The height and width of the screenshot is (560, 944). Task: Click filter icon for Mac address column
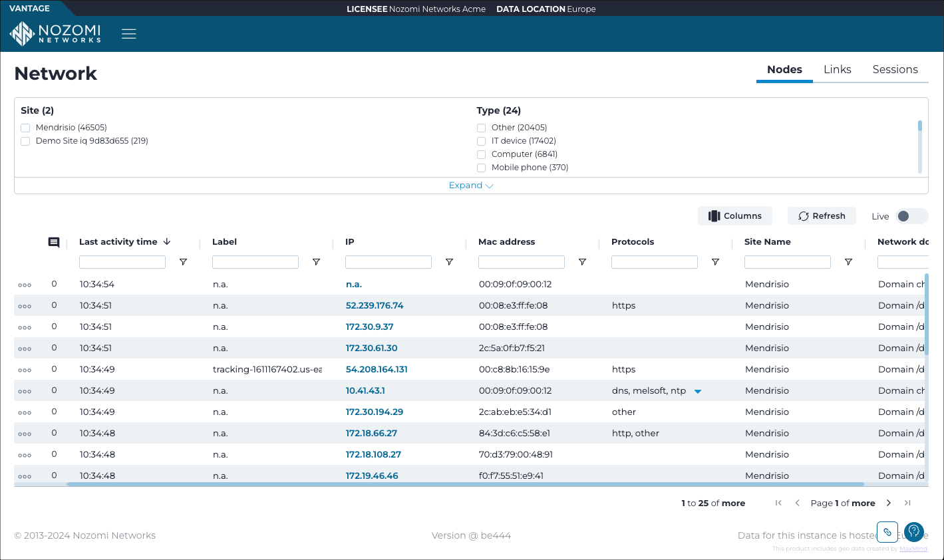click(582, 262)
